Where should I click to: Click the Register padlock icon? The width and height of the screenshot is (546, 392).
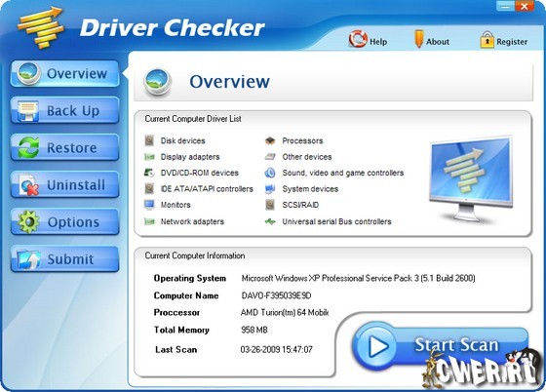pyautogui.click(x=487, y=39)
